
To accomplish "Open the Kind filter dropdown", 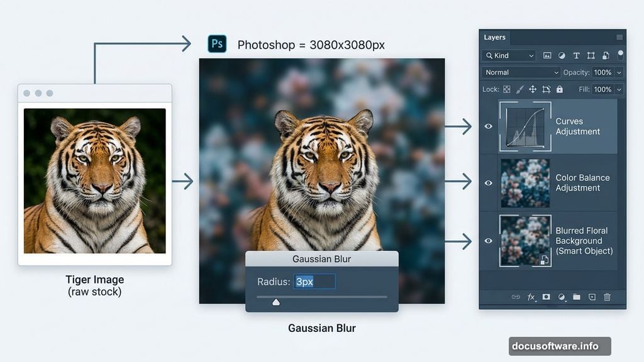I will tap(509, 55).
